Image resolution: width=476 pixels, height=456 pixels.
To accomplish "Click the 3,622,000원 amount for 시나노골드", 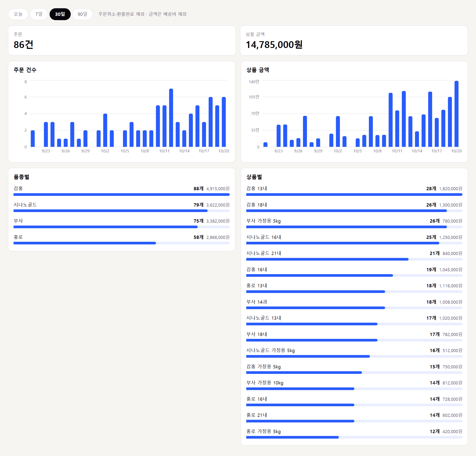I will pyautogui.click(x=218, y=205).
